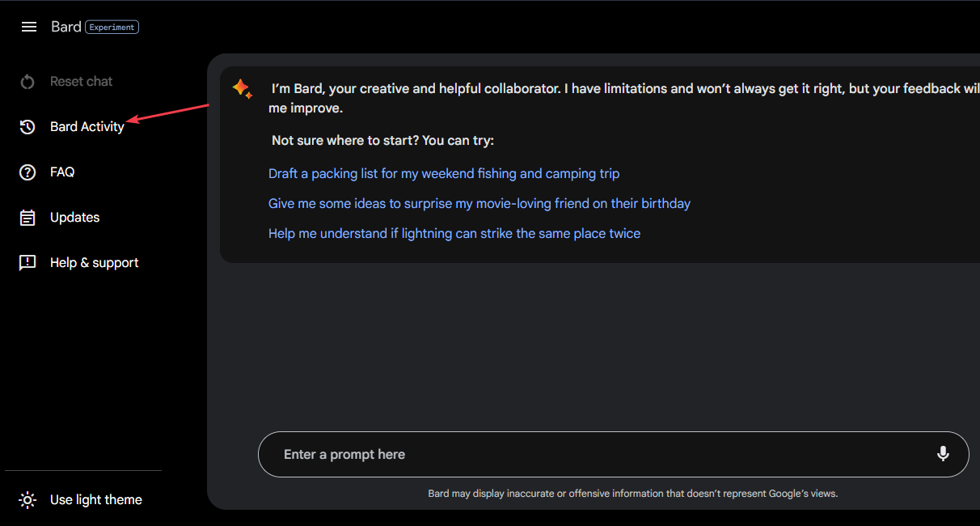Collapse the hamburger main menu

tap(29, 27)
